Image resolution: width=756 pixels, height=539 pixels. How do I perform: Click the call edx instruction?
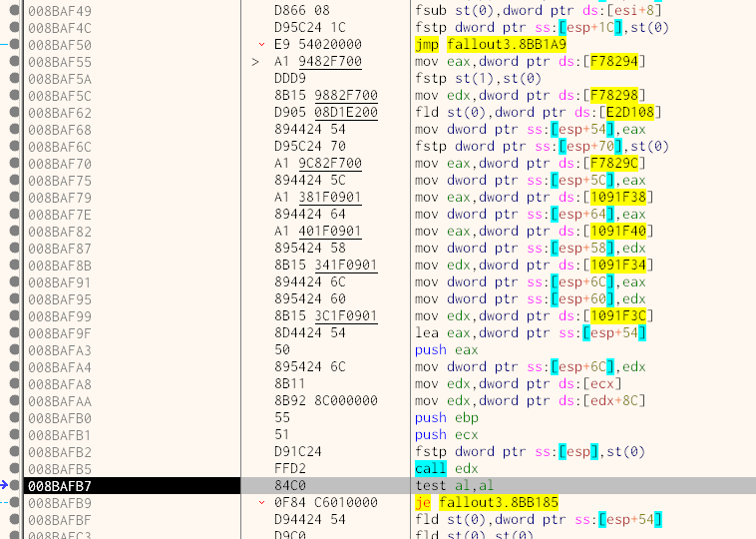(x=447, y=468)
